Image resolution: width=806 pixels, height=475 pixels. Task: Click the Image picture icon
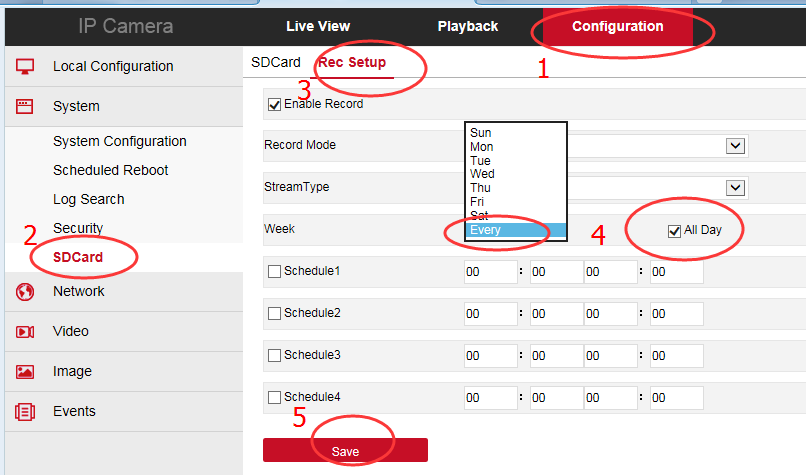pos(25,372)
